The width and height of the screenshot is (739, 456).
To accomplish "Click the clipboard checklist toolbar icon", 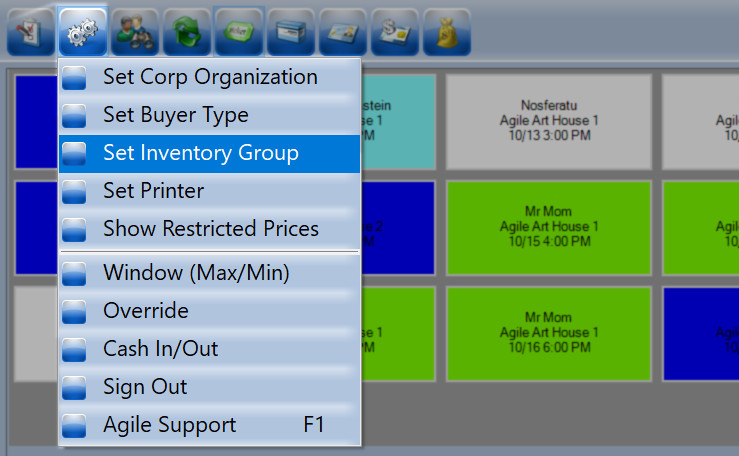I will pos(31,32).
